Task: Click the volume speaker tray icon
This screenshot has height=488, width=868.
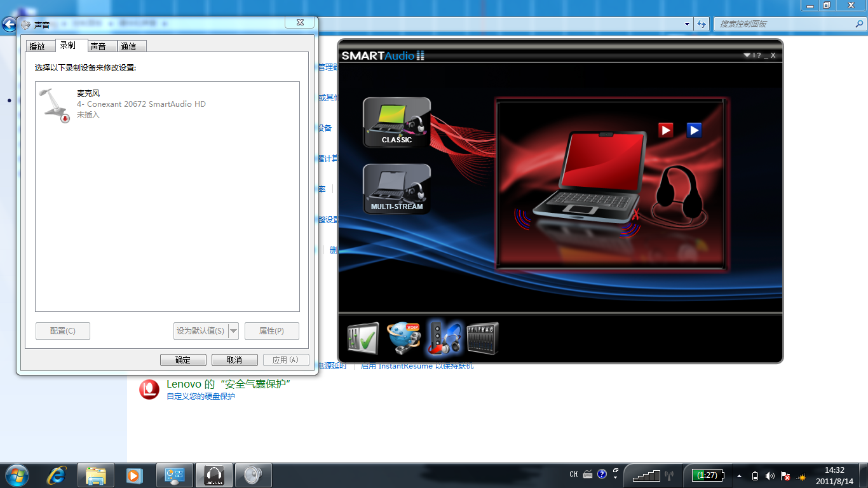Action: (770, 476)
